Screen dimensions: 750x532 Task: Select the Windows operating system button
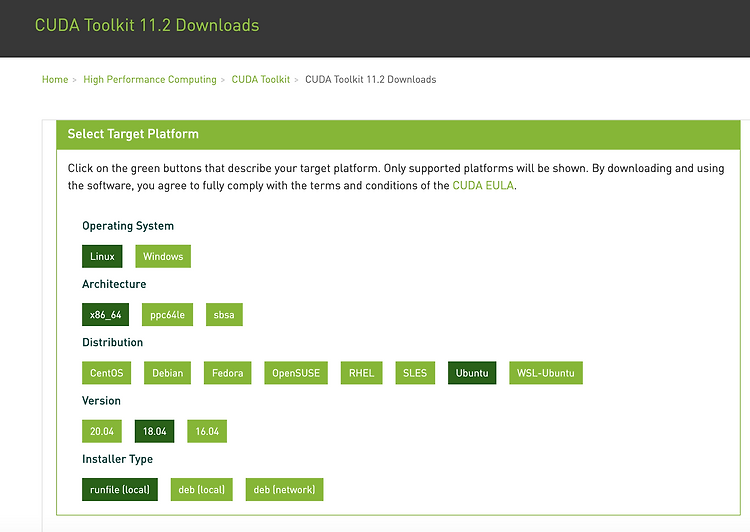click(x=163, y=256)
